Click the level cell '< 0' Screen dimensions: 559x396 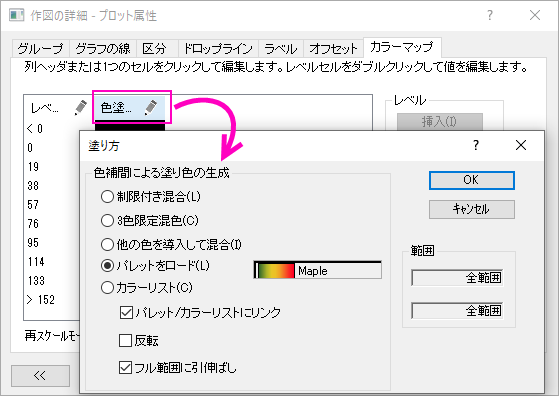[35, 128]
